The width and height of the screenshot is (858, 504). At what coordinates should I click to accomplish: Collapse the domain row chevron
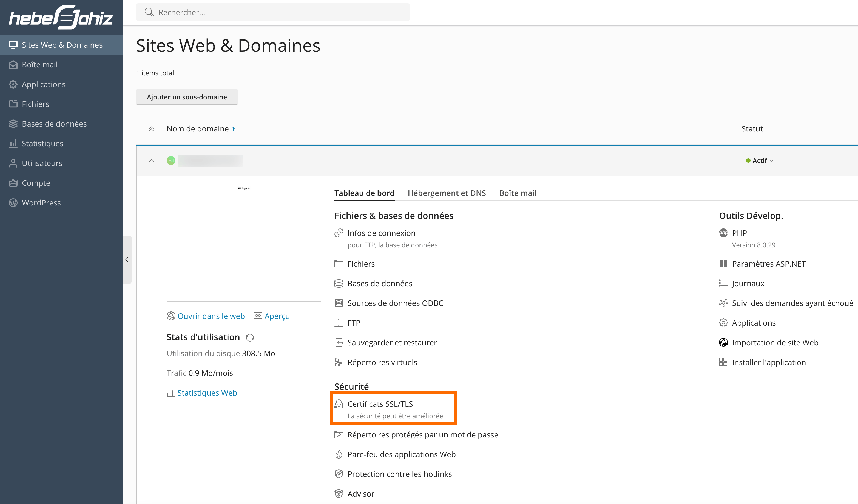coord(151,161)
